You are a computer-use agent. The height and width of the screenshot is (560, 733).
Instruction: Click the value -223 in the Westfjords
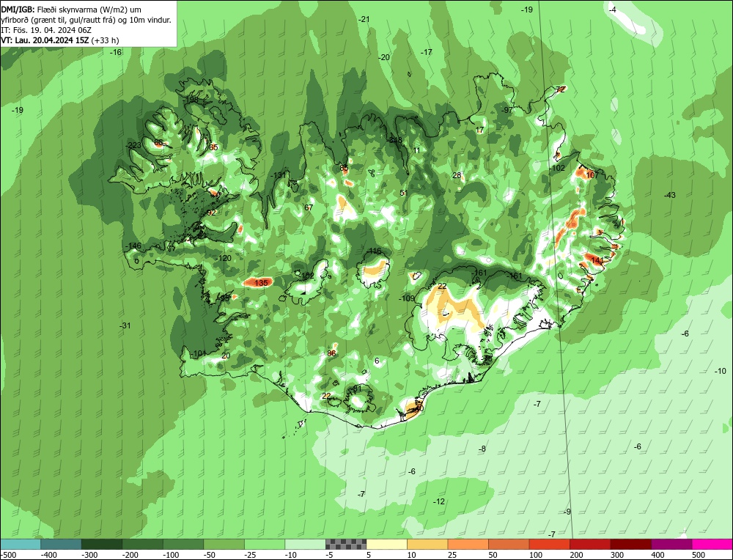click(x=133, y=145)
